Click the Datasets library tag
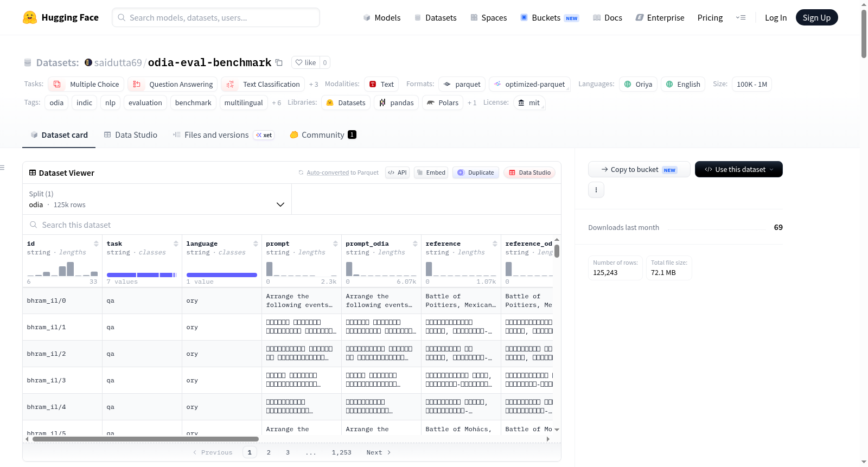 [x=346, y=103]
